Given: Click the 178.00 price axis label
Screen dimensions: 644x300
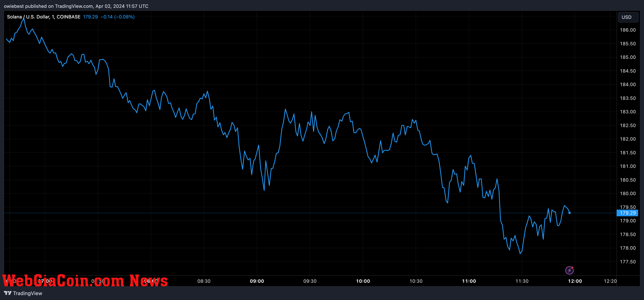Looking at the screenshot, I should point(628,248).
